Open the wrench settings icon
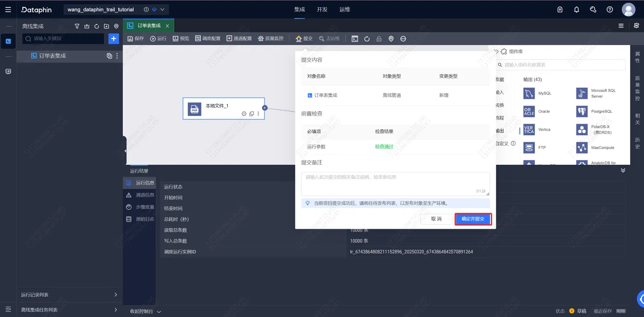 point(593,9)
